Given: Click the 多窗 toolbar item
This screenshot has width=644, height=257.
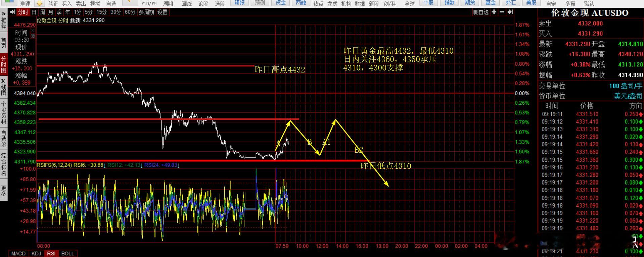Looking at the screenshot, I should pyautogui.click(x=570, y=4).
